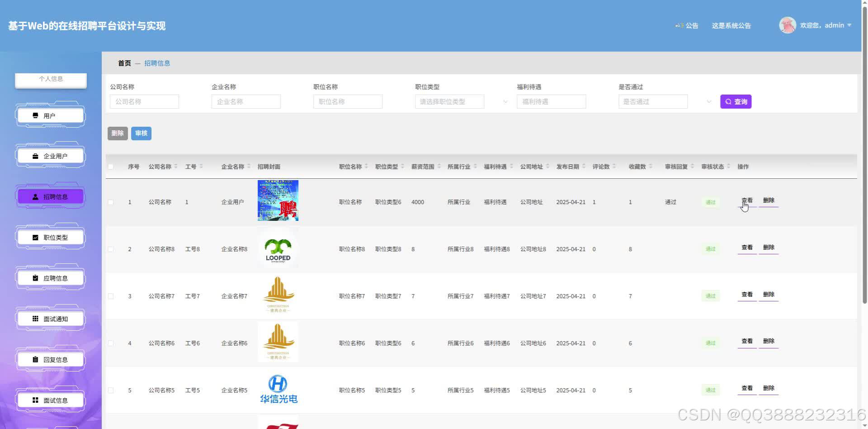Open the 是否通过 filter dropdown
This screenshot has height=429, width=868.
[x=653, y=102]
